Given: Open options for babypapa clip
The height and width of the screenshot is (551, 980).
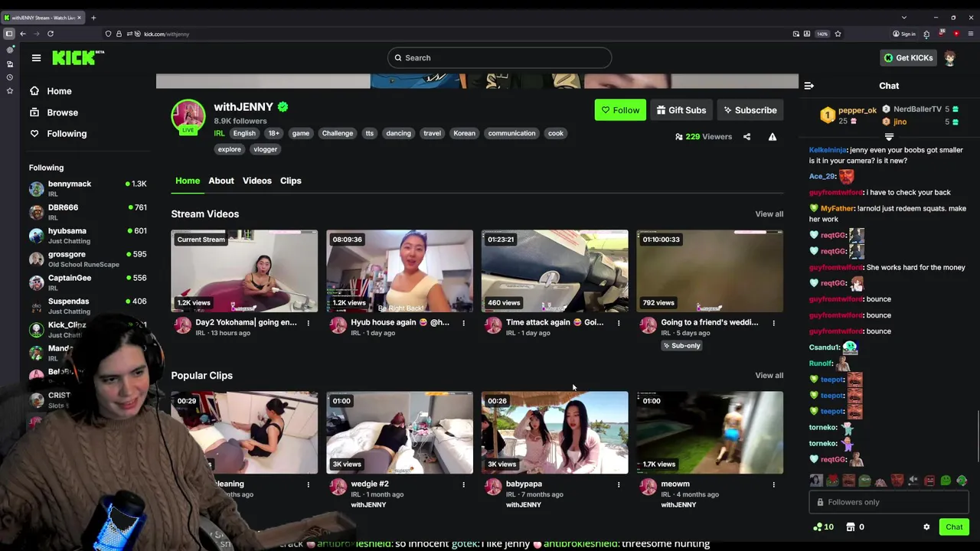Looking at the screenshot, I should point(619,484).
